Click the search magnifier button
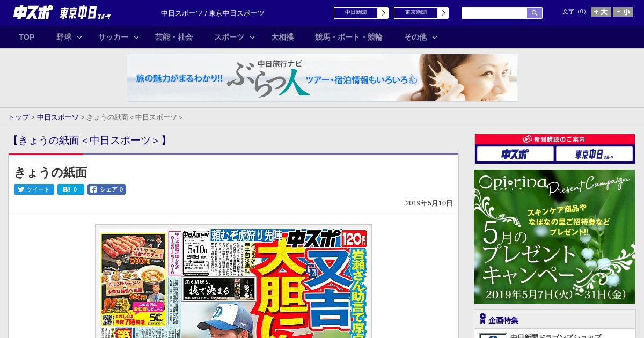The width and height of the screenshot is (644, 338). (535, 13)
